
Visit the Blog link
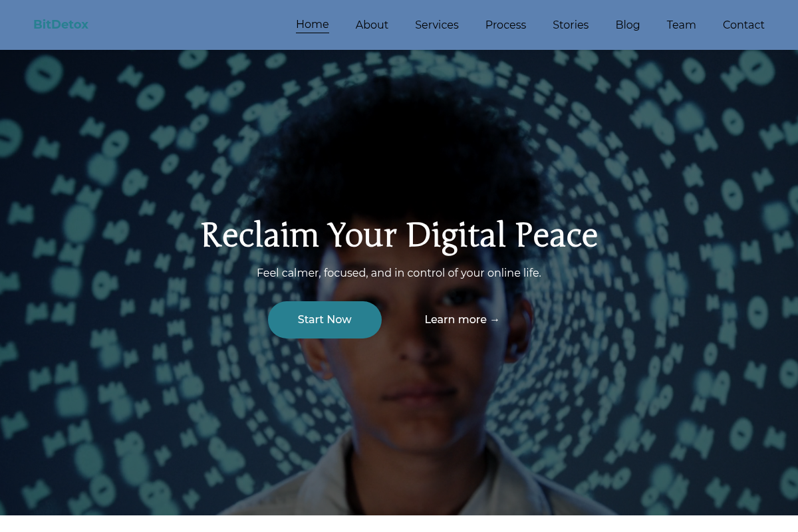628,25
